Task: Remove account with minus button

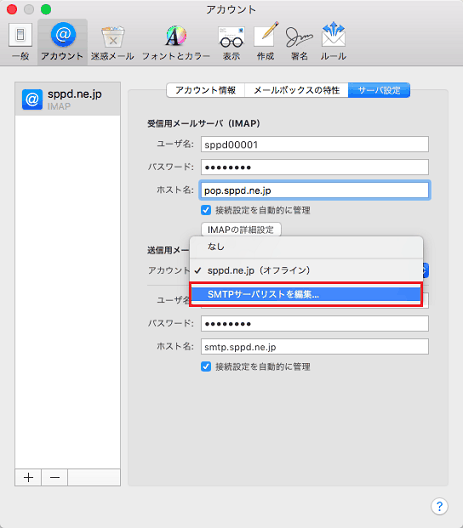Action: coord(55,477)
